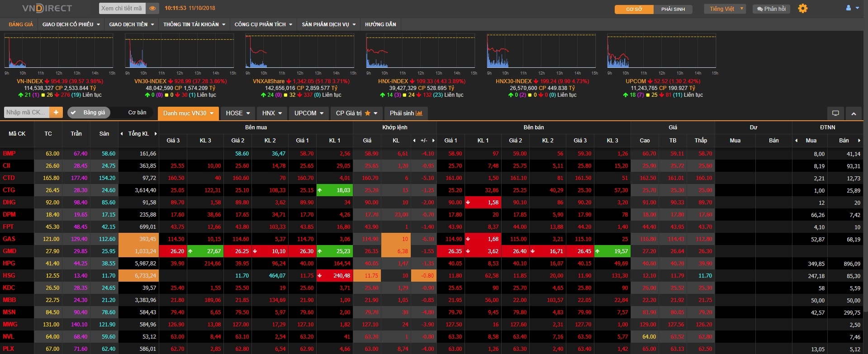Click the fullscreen monitor icon
868x354 pixels.
coord(835,113)
